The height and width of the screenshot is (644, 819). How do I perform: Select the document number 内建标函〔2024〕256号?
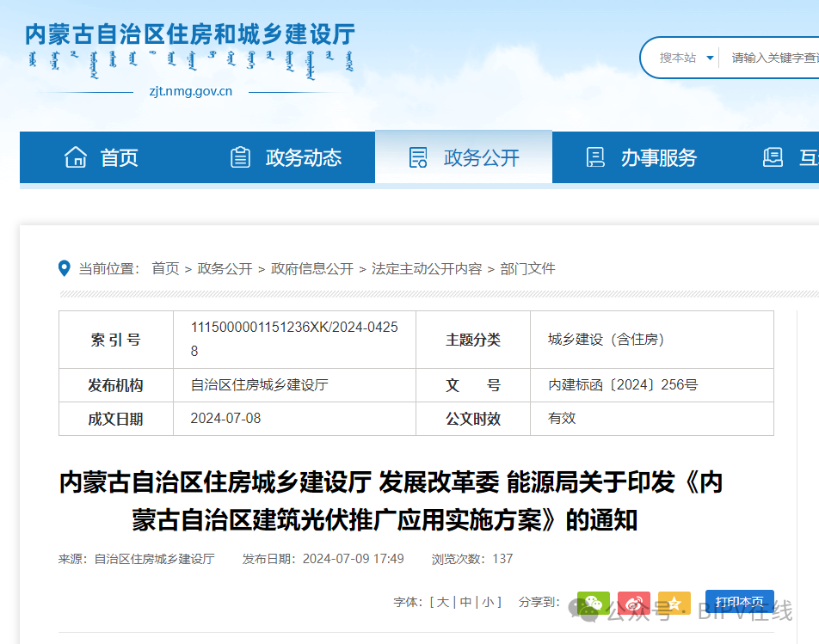coord(623,385)
